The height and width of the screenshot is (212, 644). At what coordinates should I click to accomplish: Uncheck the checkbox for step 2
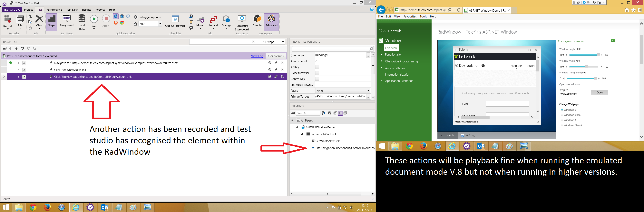coord(24,70)
